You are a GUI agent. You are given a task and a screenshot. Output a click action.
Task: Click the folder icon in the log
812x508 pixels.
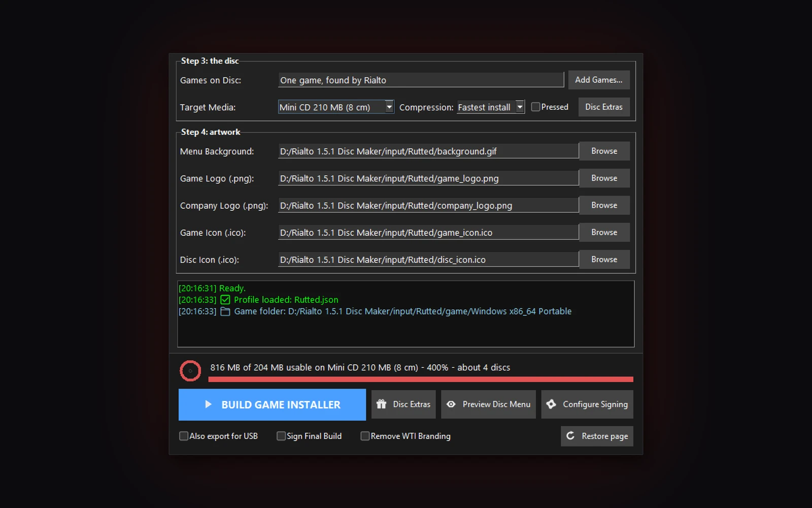[225, 311]
